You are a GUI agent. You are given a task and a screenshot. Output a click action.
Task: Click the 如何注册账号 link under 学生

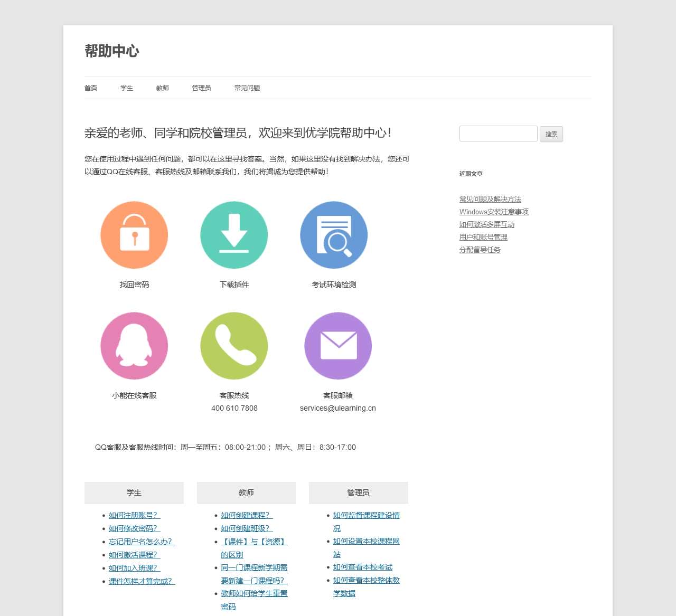[x=133, y=515]
